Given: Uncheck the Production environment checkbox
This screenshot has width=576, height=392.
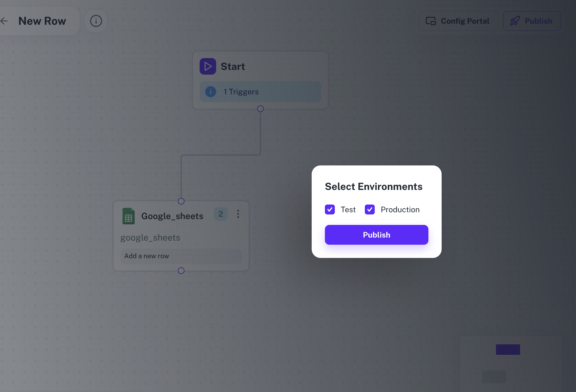Looking at the screenshot, I should (369, 209).
